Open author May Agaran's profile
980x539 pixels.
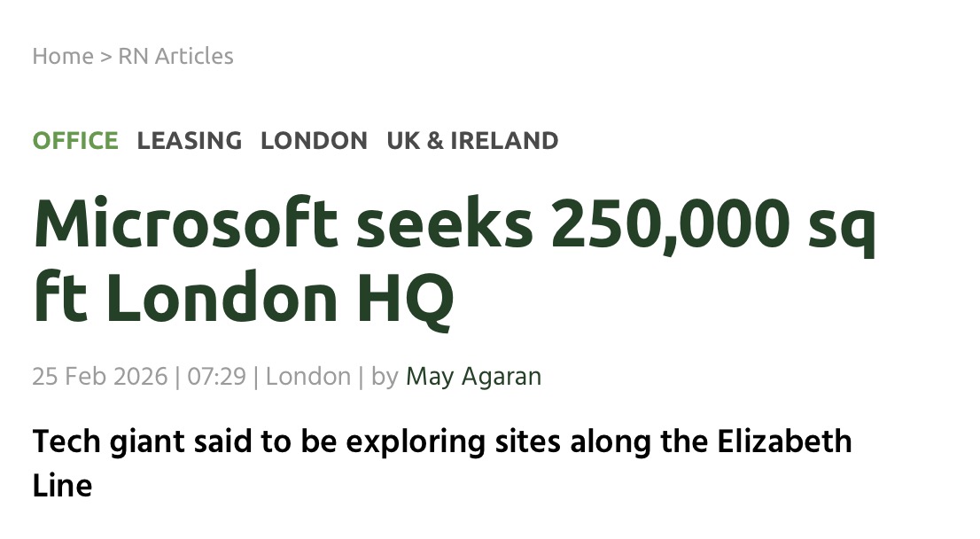(473, 376)
